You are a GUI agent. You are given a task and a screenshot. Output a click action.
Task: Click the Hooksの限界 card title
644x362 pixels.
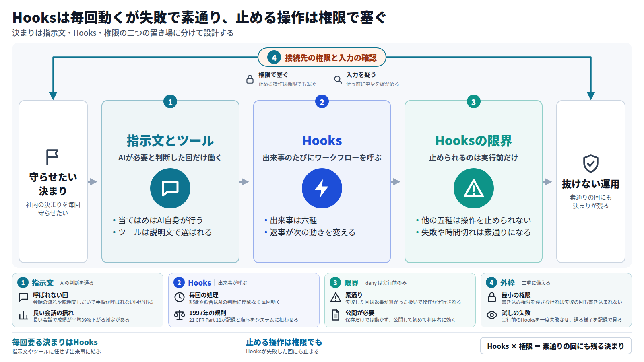click(x=474, y=141)
